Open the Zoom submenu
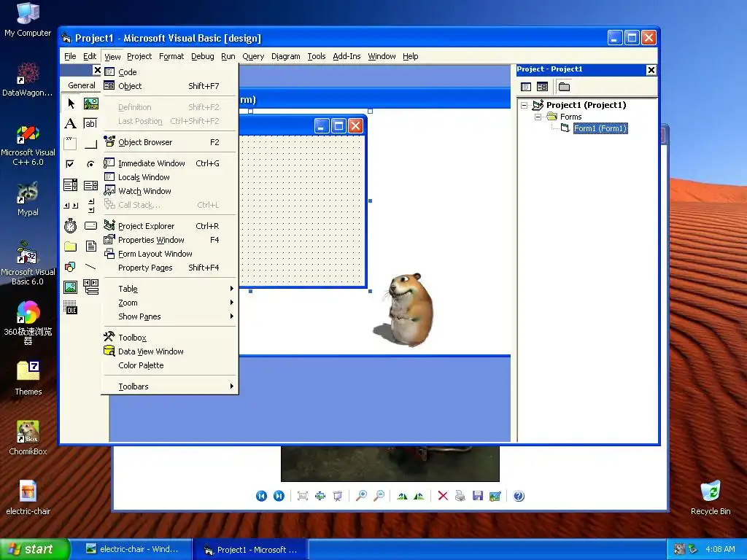 pos(169,303)
